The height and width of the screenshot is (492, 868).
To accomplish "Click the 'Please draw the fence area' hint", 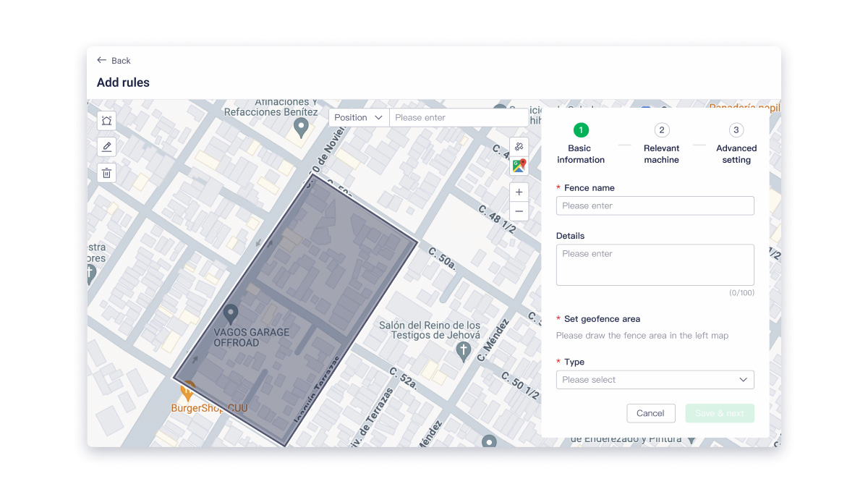I will click(x=642, y=336).
